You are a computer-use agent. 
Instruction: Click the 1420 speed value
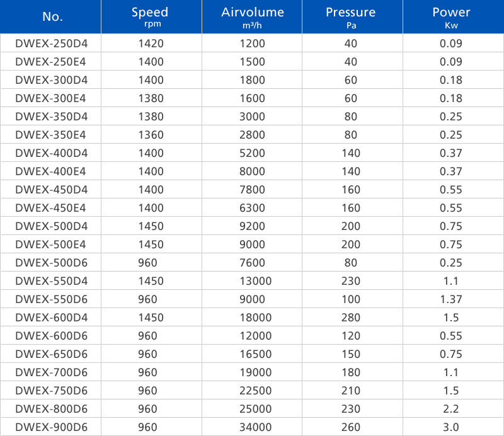(150, 43)
